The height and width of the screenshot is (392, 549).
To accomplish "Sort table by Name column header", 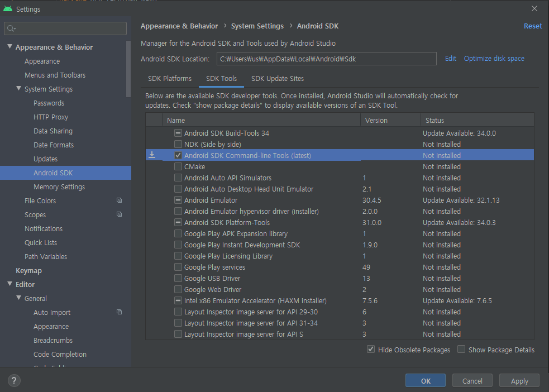I will [x=261, y=120].
